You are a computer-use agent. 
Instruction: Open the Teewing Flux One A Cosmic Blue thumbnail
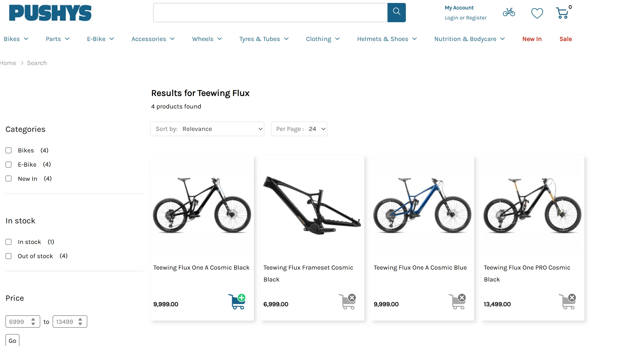pos(422,205)
